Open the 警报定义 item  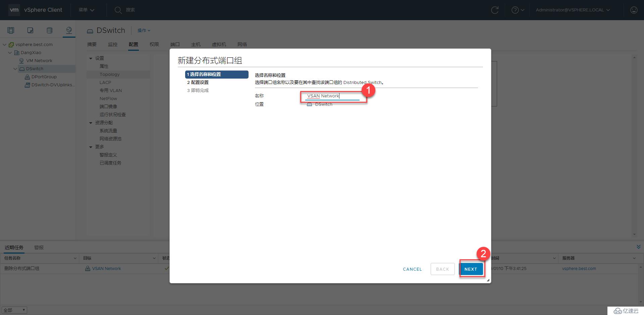point(108,155)
